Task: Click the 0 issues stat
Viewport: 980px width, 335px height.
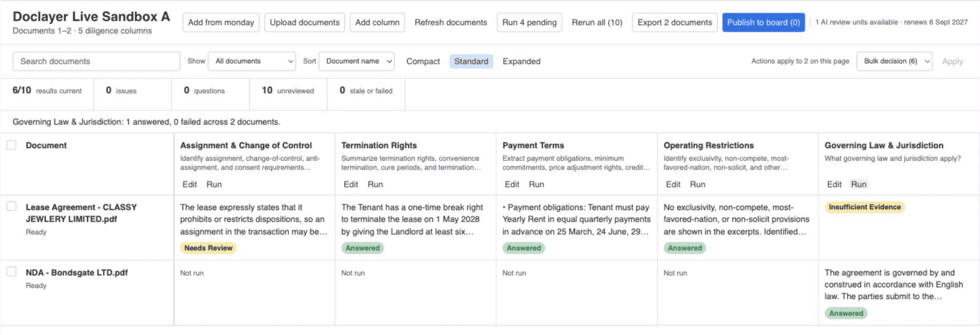Action: tap(121, 90)
